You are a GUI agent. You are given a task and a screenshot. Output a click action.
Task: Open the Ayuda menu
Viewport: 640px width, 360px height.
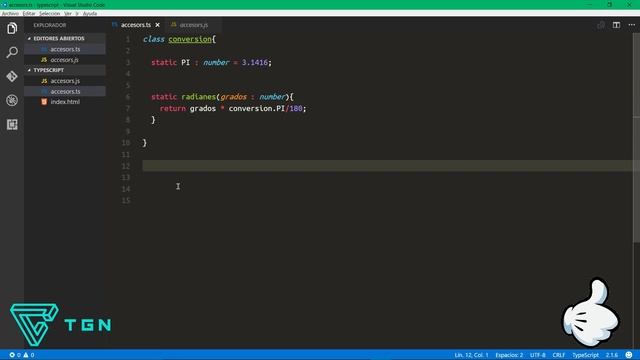coord(90,13)
